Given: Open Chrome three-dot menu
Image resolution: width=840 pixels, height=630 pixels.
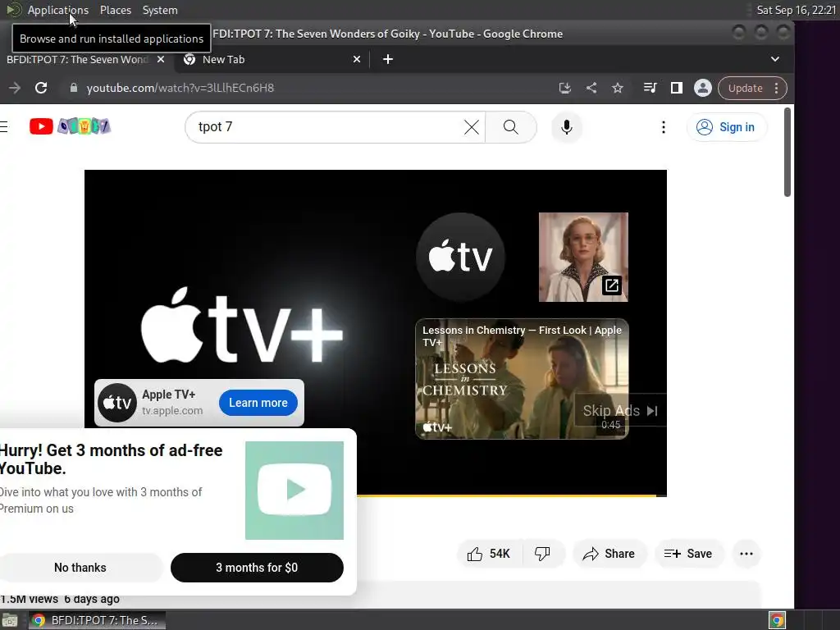Looking at the screenshot, I should click(x=777, y=88).
